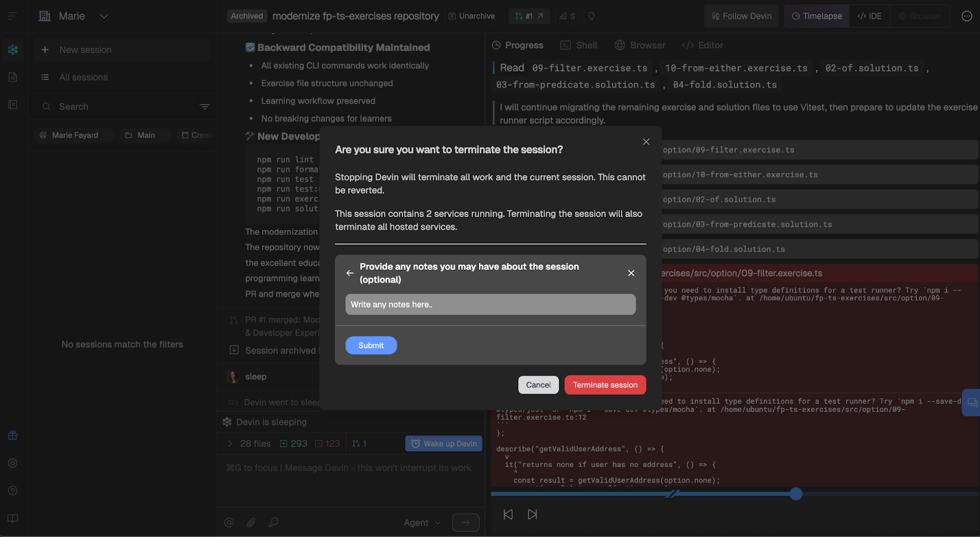Viewport: 980px width, 537px height.
Task: Cancel the session termination
Action: (538, 385)
